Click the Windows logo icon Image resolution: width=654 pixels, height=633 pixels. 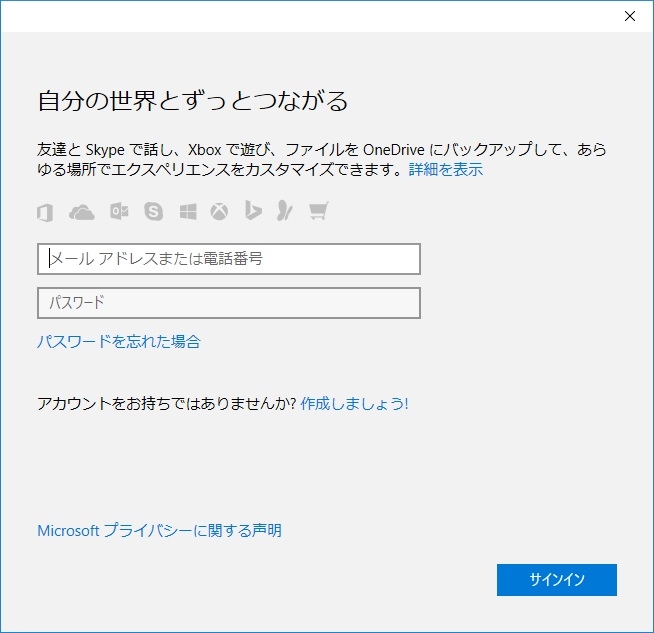pyautogui.click(x=188, y=212)
